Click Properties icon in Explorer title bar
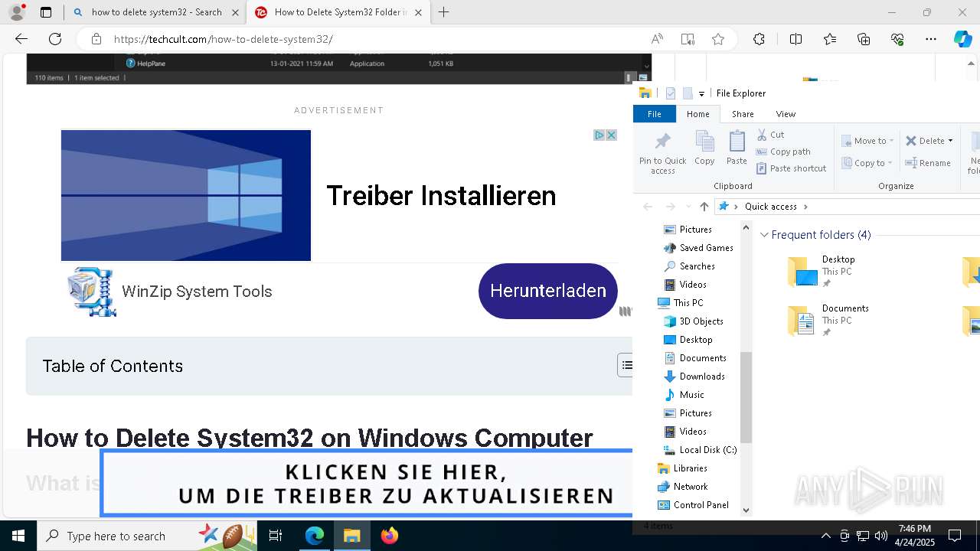 pos(671,93)
